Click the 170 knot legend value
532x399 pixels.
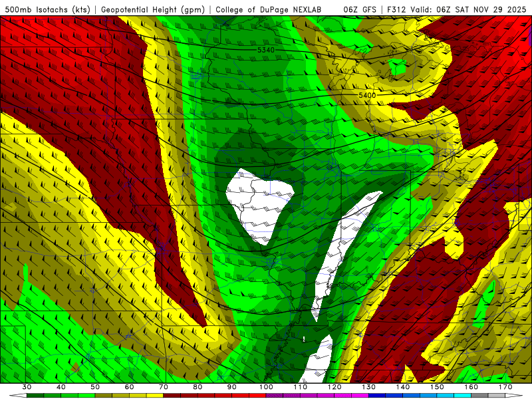point(505,387)
